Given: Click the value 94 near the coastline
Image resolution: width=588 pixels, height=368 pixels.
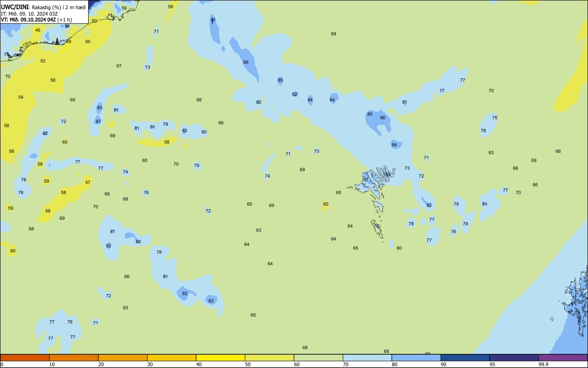Looking at the screenshot, I should [x=67, y=26].
